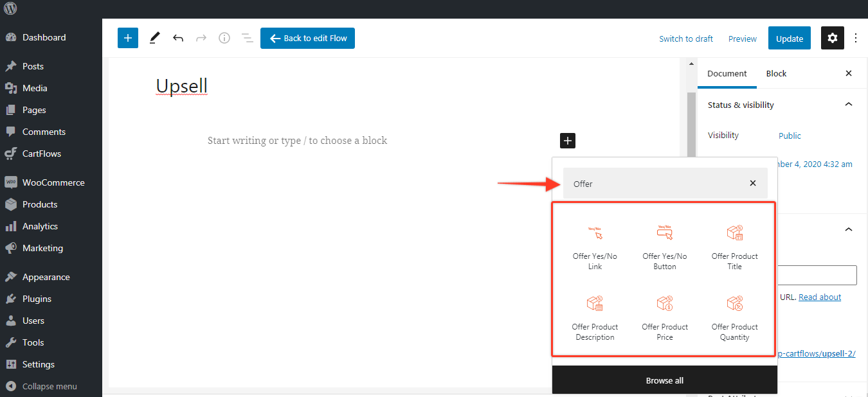The width and height of the screenshot is (868, 397).
Task: Add the Offer Product Quantity block
Action: click(x=734, y=318)
